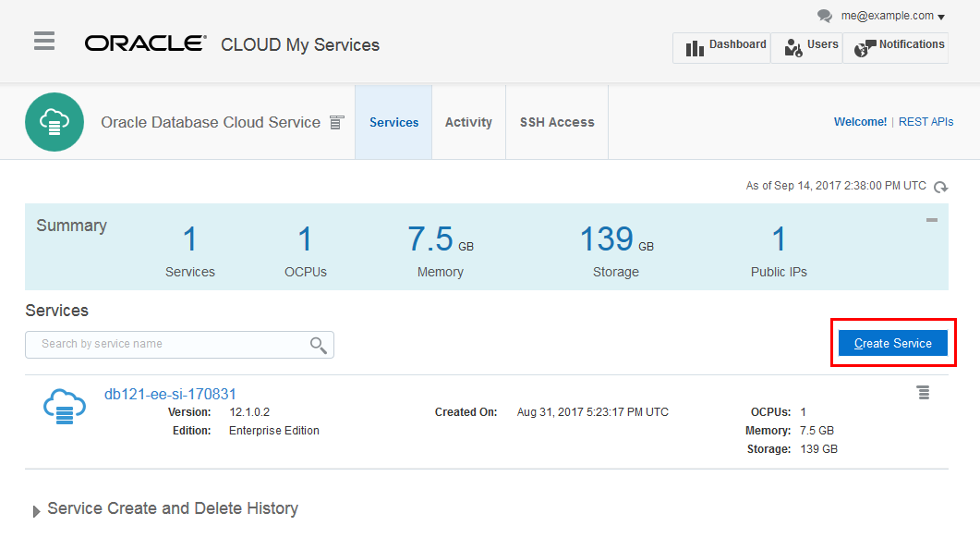Image resolution: width=980 pixels, height=550 pixels.
Task: Open Notifications
Action: tap(896, 47)
